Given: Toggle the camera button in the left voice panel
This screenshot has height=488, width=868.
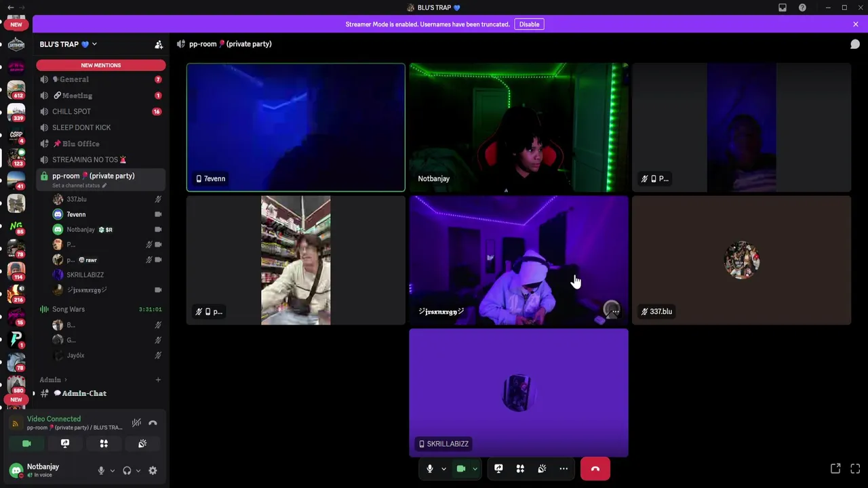Looking at the screenshot, I should point(26,443).
